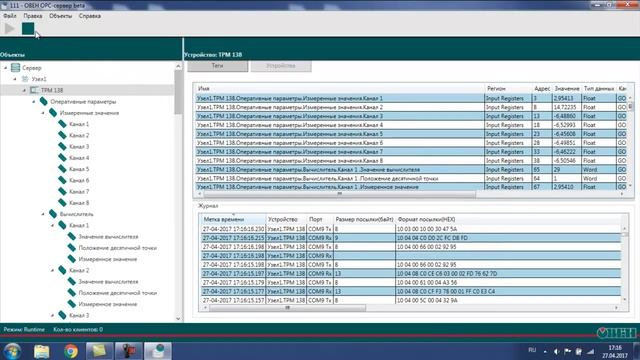Screen dimensions: 640x360
Task: Collapse the Сервер tree node
Action: [6, 68]
